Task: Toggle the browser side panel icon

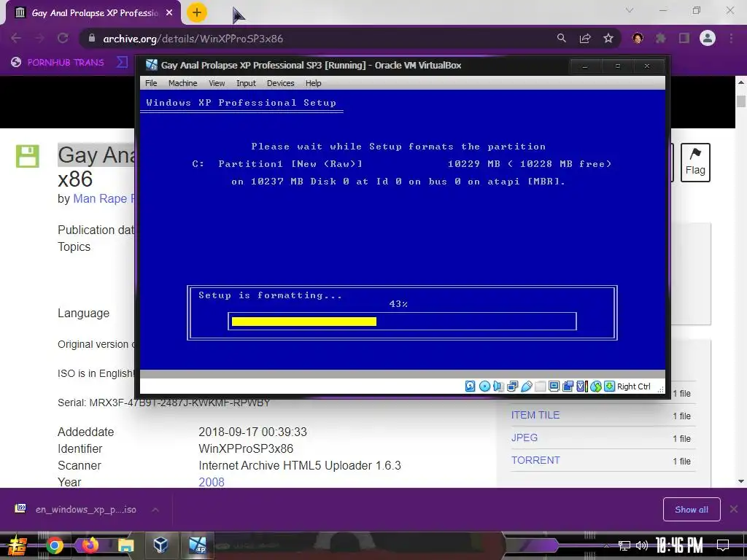Action: tap(684, 38)
